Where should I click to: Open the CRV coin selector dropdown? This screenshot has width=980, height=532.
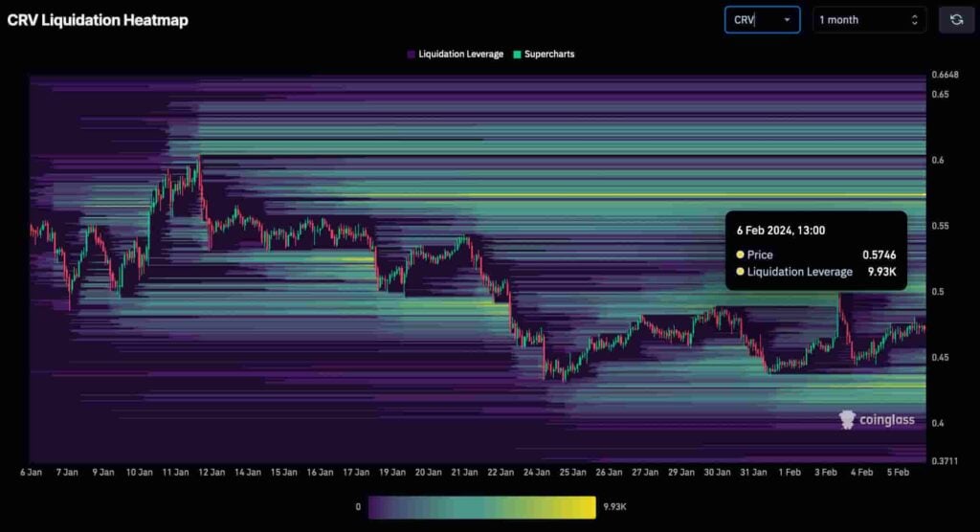(x=762, y=20)
